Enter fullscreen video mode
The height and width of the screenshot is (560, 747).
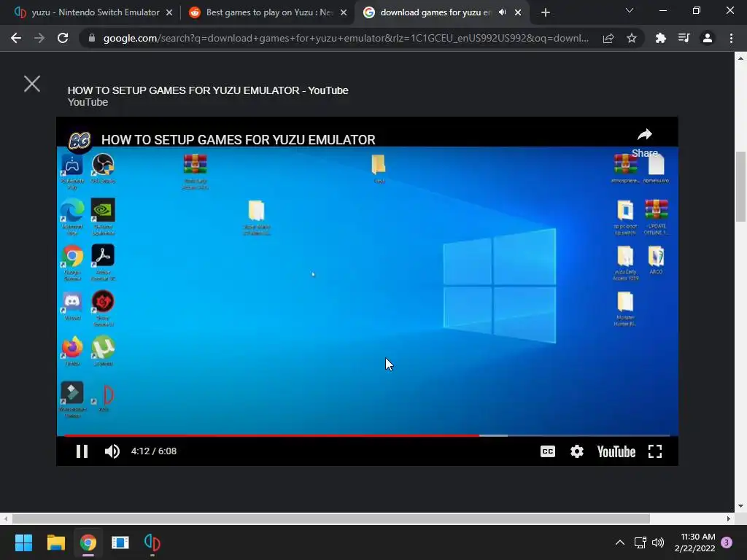pyautogui.click(x=655, y=451)
